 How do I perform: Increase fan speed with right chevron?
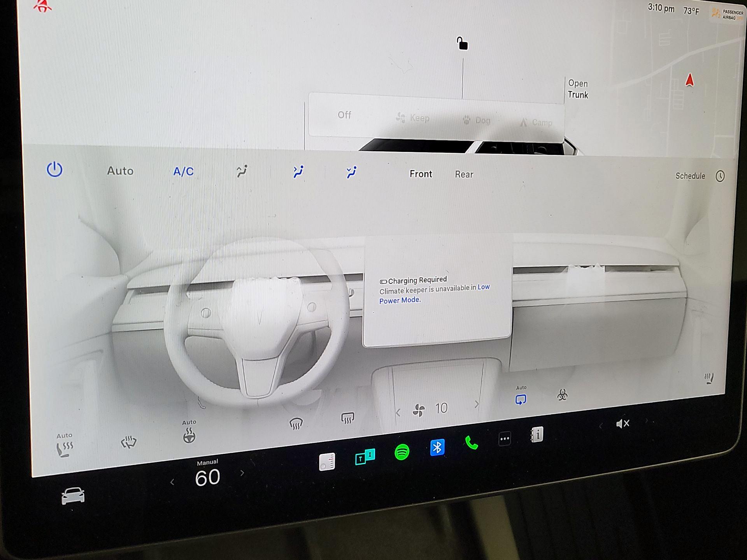click(477, 405)
